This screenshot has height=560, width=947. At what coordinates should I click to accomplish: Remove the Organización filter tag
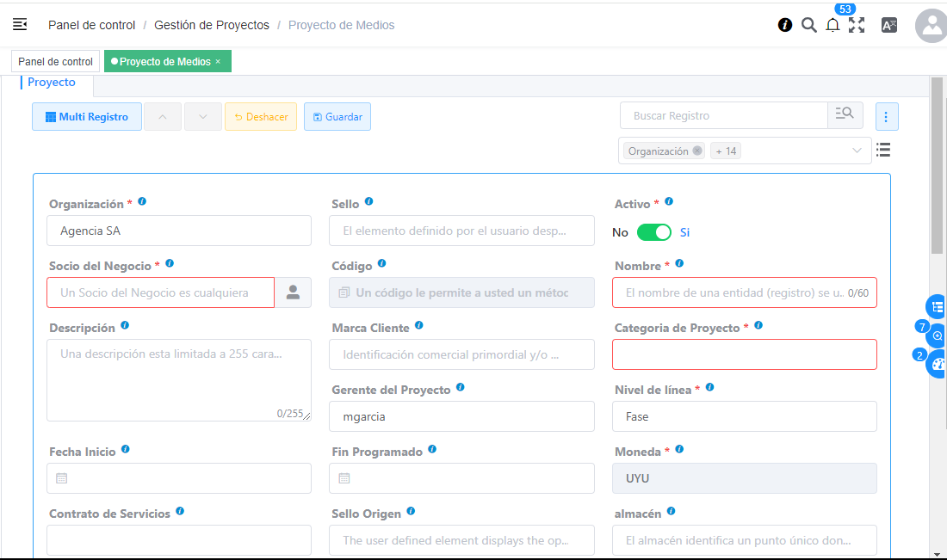[x=697, y=151]
